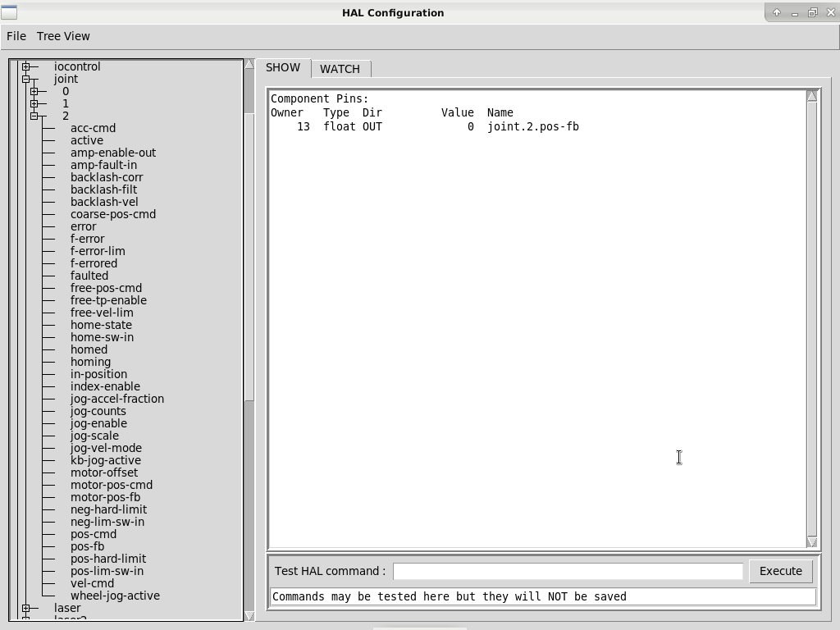
Task: Switch to the SHOW tab
Action: 283,67
